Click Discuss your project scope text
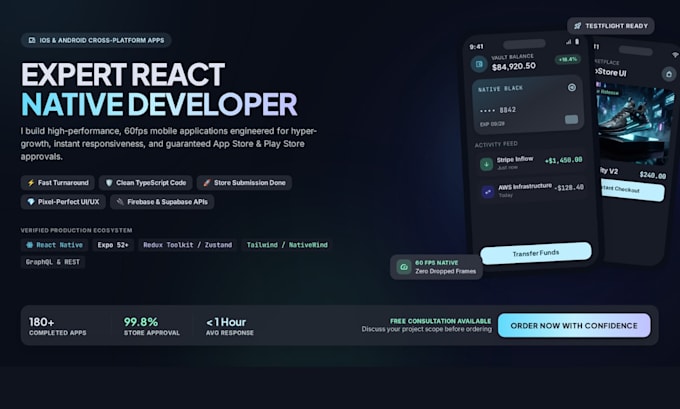This screenshot has width=680, height=409. (x=427, y=329)
